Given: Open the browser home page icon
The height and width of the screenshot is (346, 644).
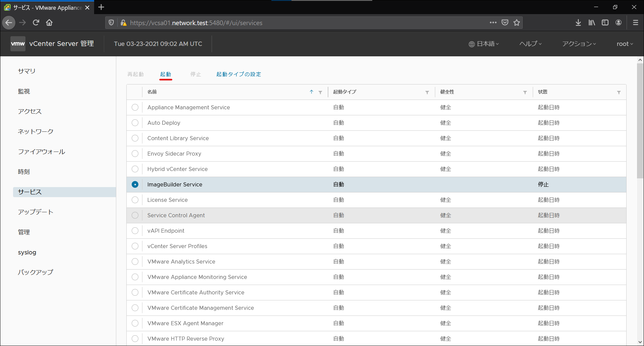Looking at the screenshot, I should [x=49, y=22].
